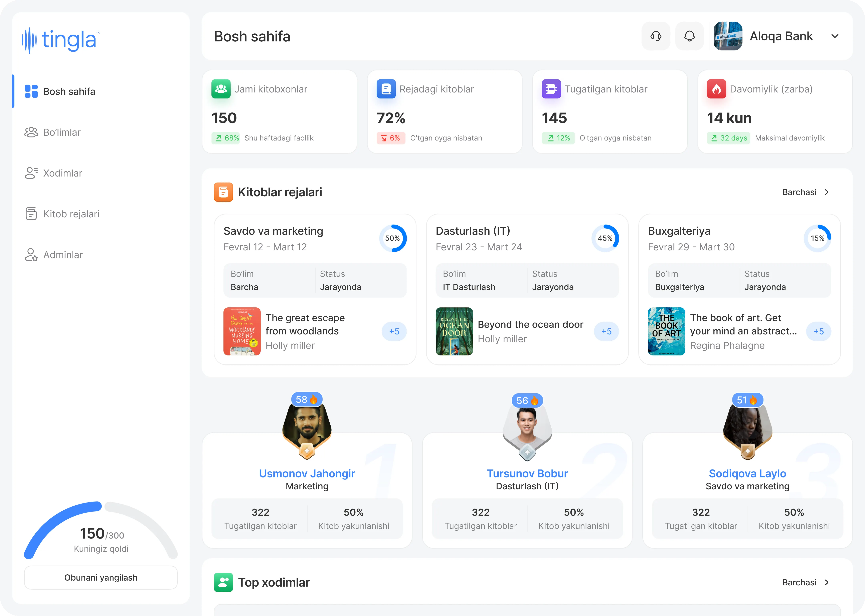Click the Beyond the ocean door book cover
The height and width of the screenshot is (616, 865).
(x=454, y=331)
